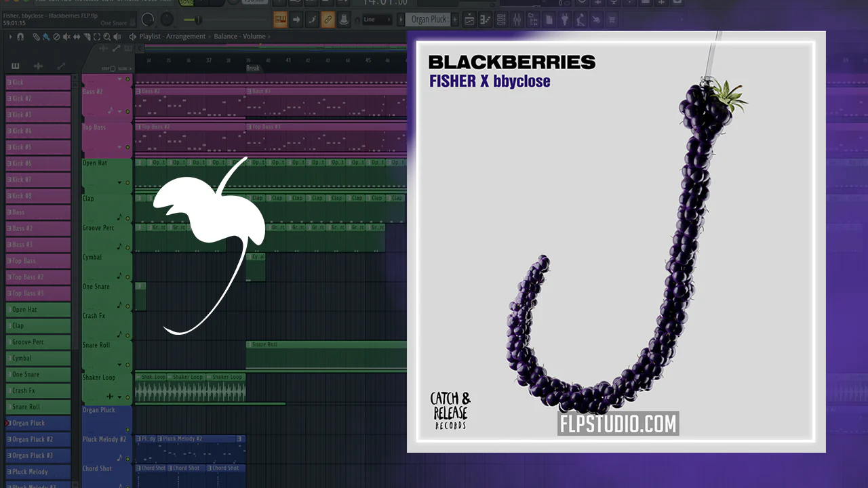The height and width of the screenshot is (488, 868).
Task: Mute the Groove Perc track
Action: [127, 247]
